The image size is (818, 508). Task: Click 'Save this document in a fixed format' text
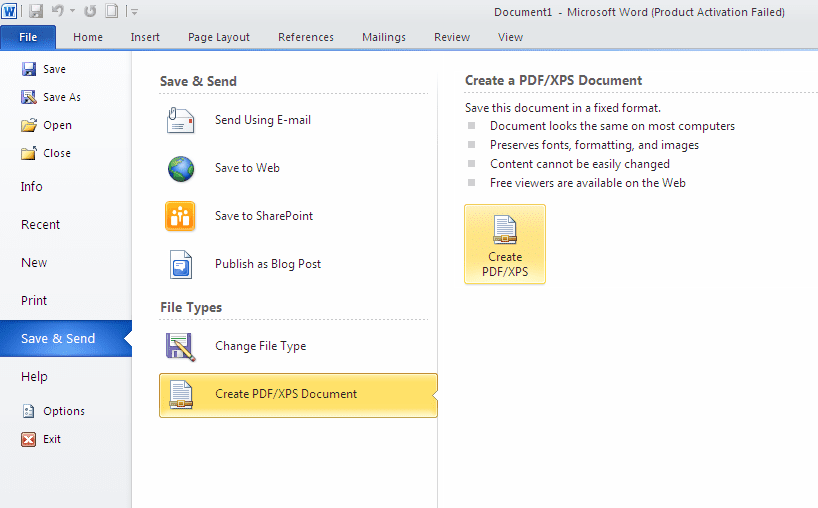pos(563,108)
